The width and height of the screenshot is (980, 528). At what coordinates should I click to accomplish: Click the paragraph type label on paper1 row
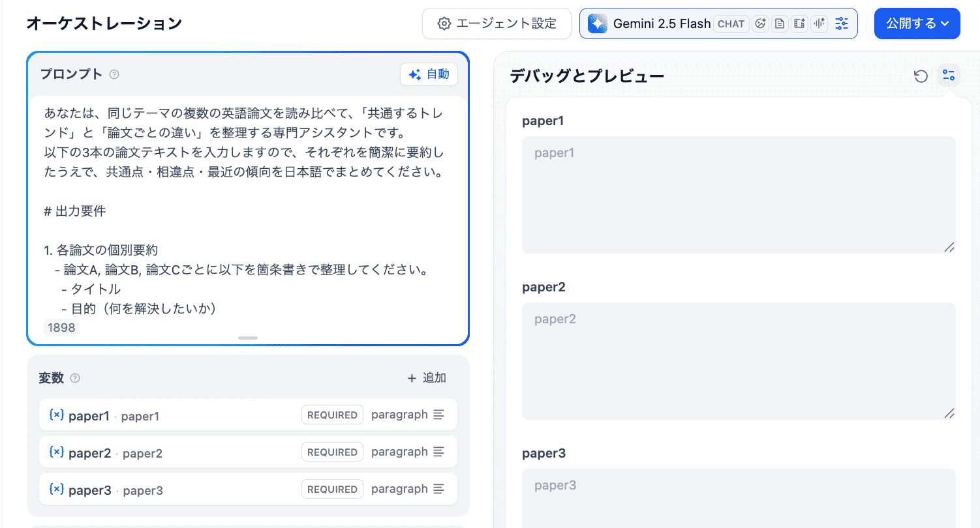[399, 415]
